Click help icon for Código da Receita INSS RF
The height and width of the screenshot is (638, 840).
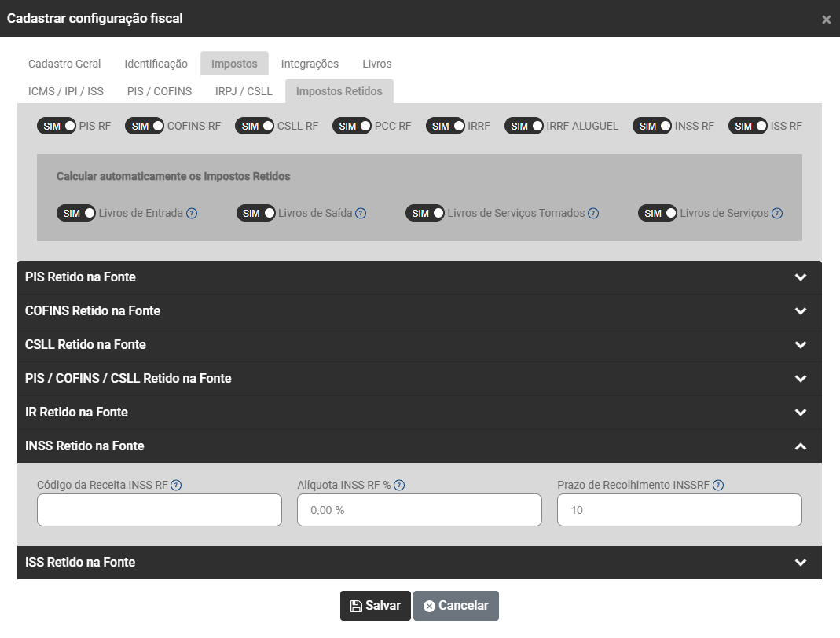(x=176, y=485)
